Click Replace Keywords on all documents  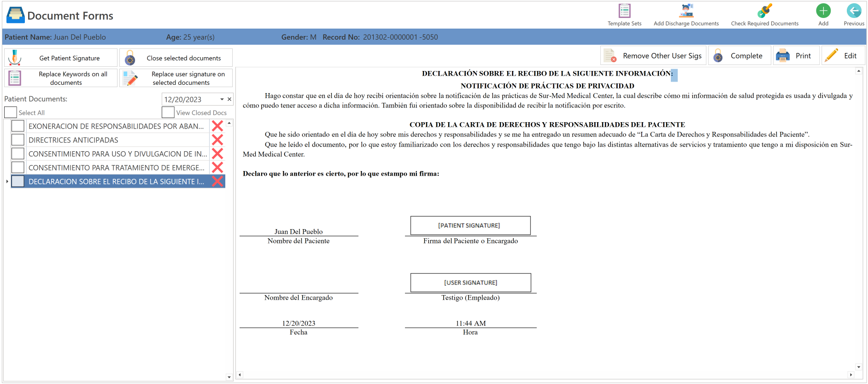[x=61, y=78]
